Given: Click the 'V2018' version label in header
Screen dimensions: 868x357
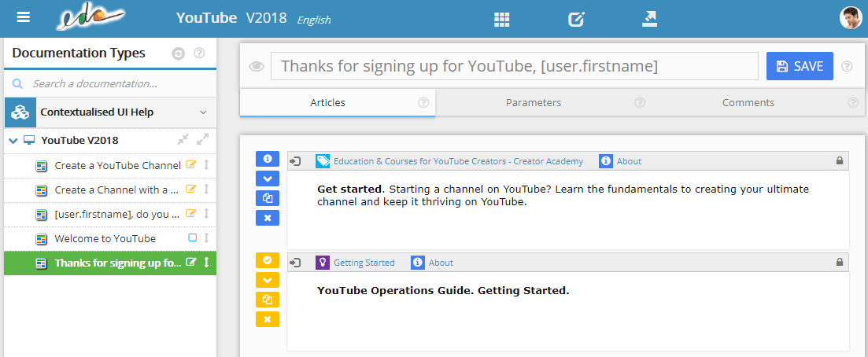Looking at the screenshot, I should pos(266,18).
